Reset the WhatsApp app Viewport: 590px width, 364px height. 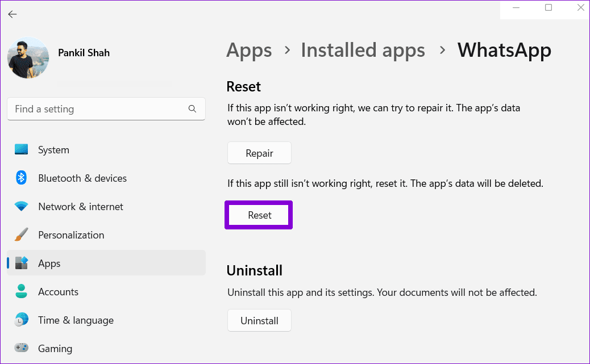pyautogui.click(x=259, y=215)
